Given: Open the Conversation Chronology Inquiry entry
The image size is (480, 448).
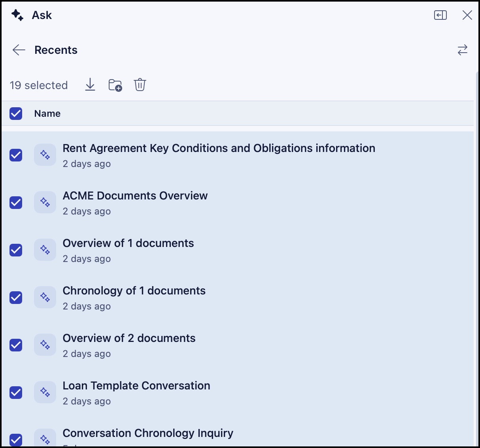Looking at the screenshot, I should [148, 433].
